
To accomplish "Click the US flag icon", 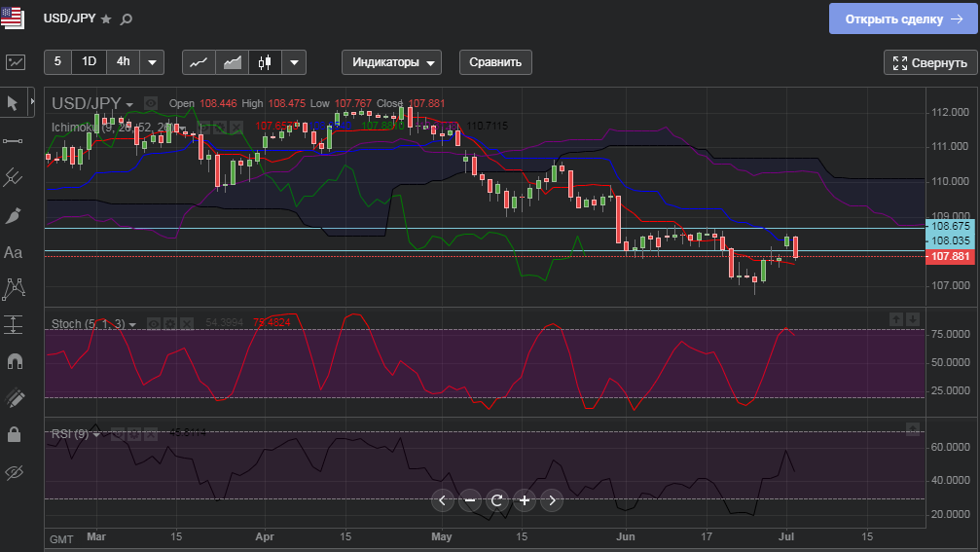I will click(x=12, y=18).
